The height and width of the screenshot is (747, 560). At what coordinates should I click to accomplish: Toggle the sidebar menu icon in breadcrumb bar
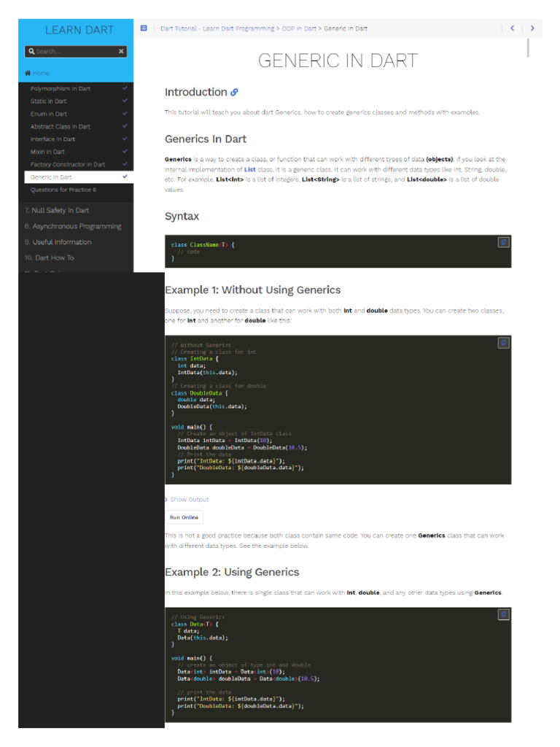click(x=144, y=28)
